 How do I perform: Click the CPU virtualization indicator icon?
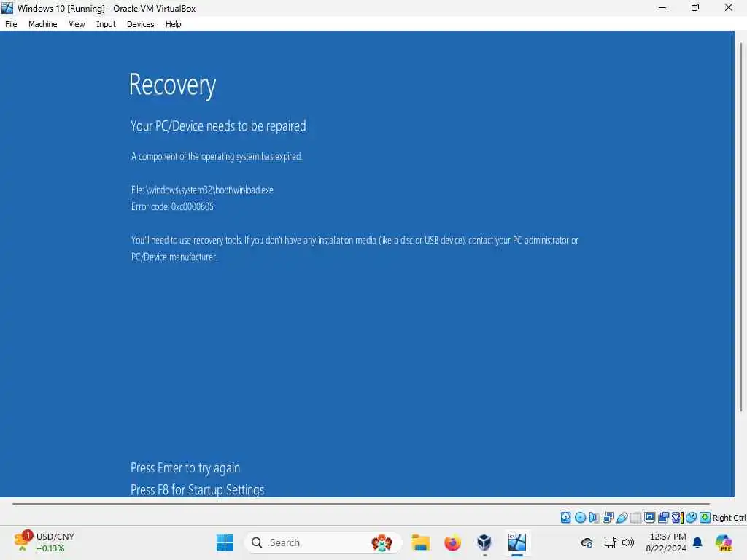(678, 517)
